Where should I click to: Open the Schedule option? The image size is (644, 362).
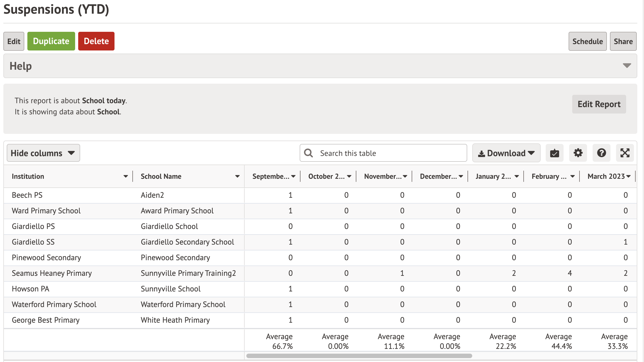(587, 41)
